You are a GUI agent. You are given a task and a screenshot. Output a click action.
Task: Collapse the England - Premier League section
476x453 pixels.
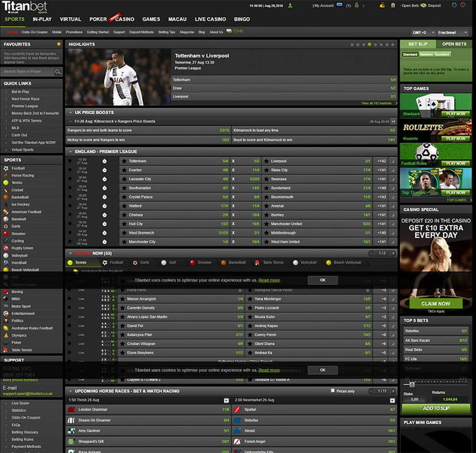(x=71, y=151)
